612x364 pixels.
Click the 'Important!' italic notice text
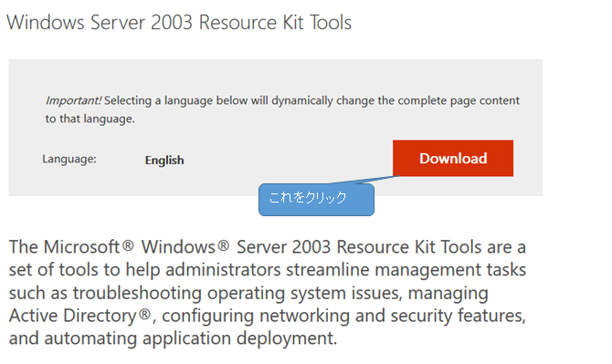point(73,100)
